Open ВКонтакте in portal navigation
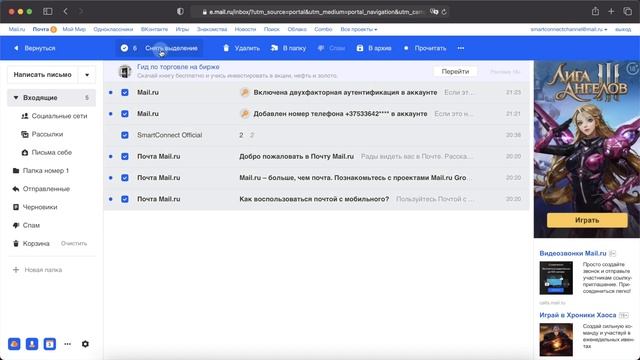Viewport: 640px width, 360px height. 154,29
